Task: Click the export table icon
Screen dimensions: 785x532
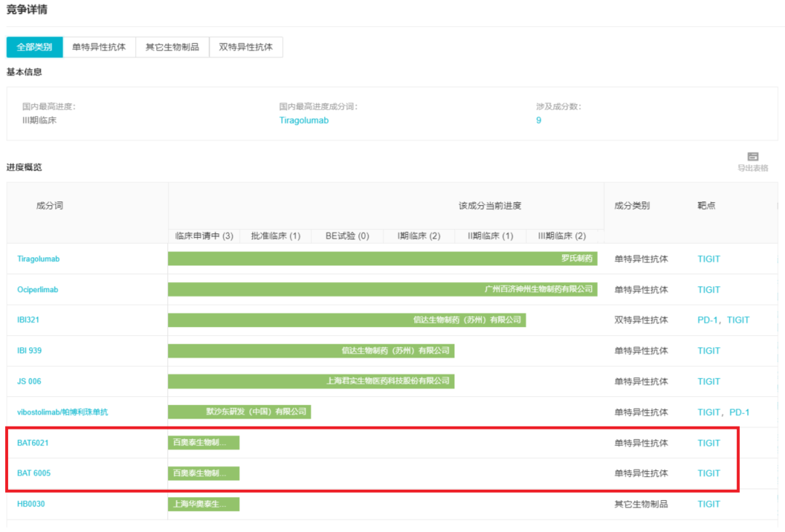Action: click(x=752, y=157)
